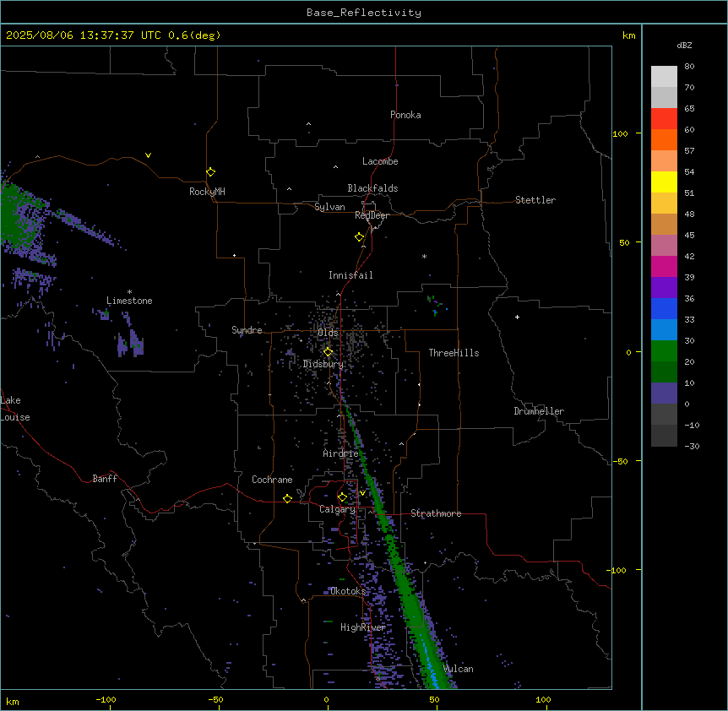The width and height of the screenshot is (728, 711).
Task: Select the bright green 20-30 dBZ swatch
Action: click(664, 351)
